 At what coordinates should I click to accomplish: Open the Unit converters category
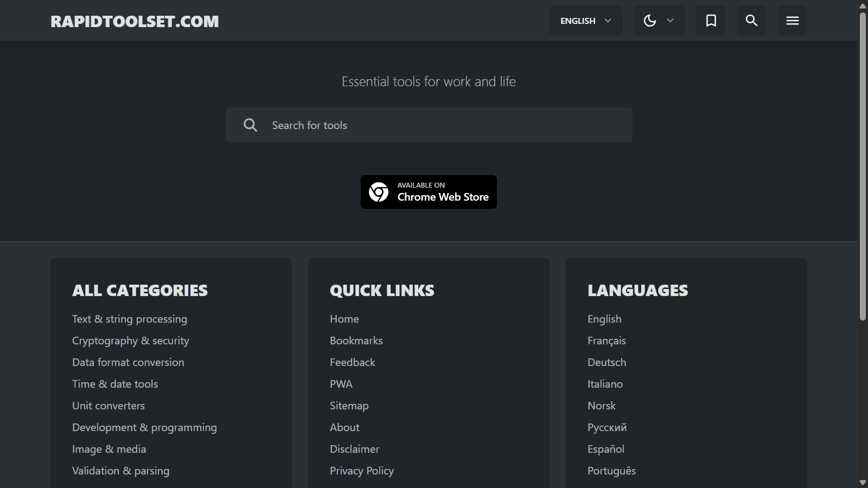(x=108, y=405)
